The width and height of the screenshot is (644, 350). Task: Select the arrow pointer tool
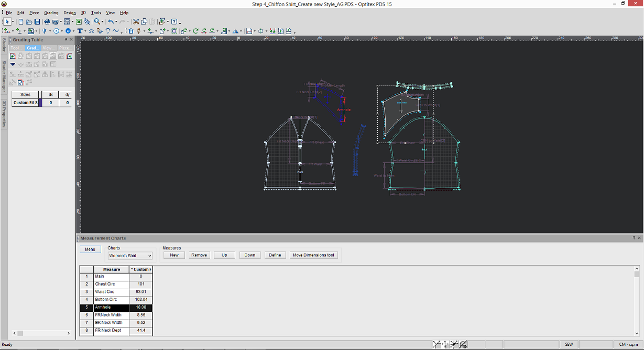pos(7,21)
